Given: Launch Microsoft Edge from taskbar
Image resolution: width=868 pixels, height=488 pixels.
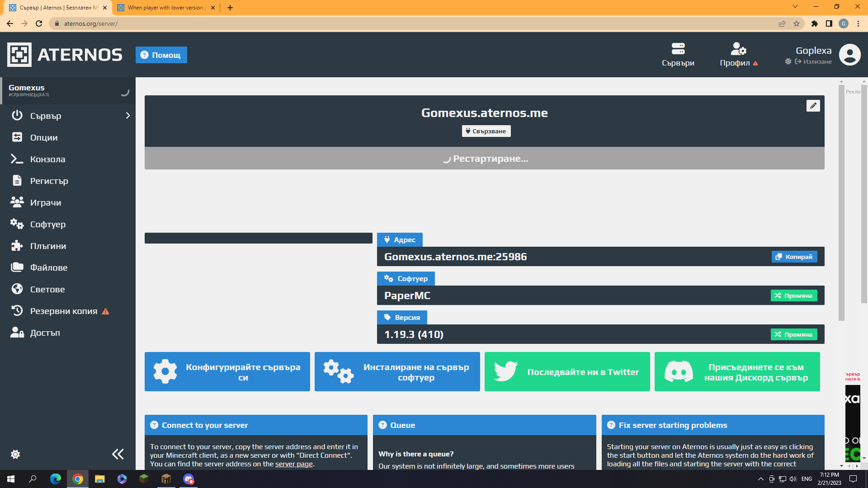Looking at the screenshot, I should click(x=56, y=479).
